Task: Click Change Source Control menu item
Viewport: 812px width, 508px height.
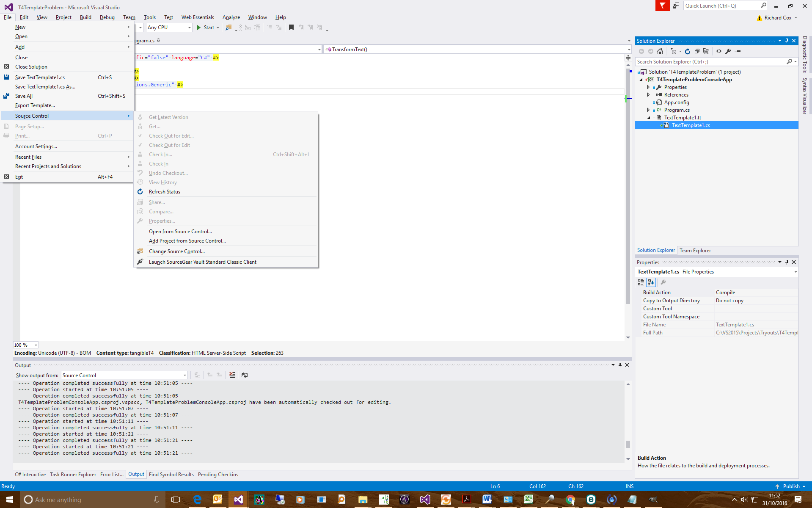Action: coord(177,251)
